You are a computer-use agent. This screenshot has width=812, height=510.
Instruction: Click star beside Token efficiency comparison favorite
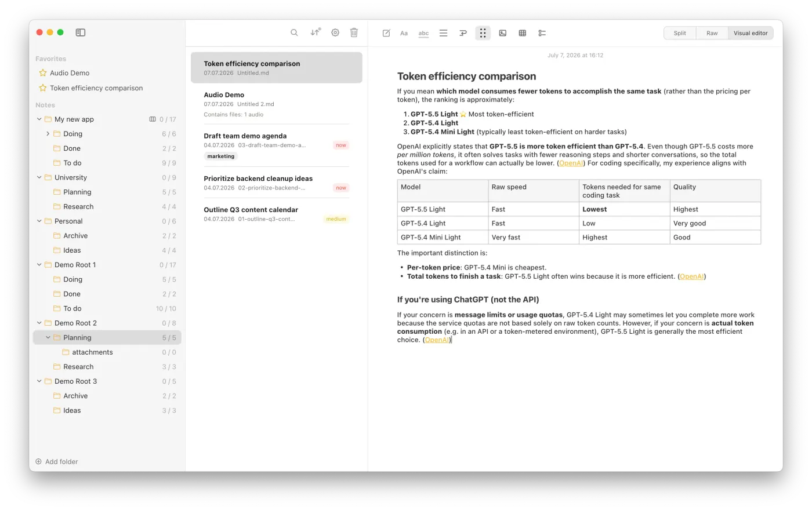pos(43,88)
